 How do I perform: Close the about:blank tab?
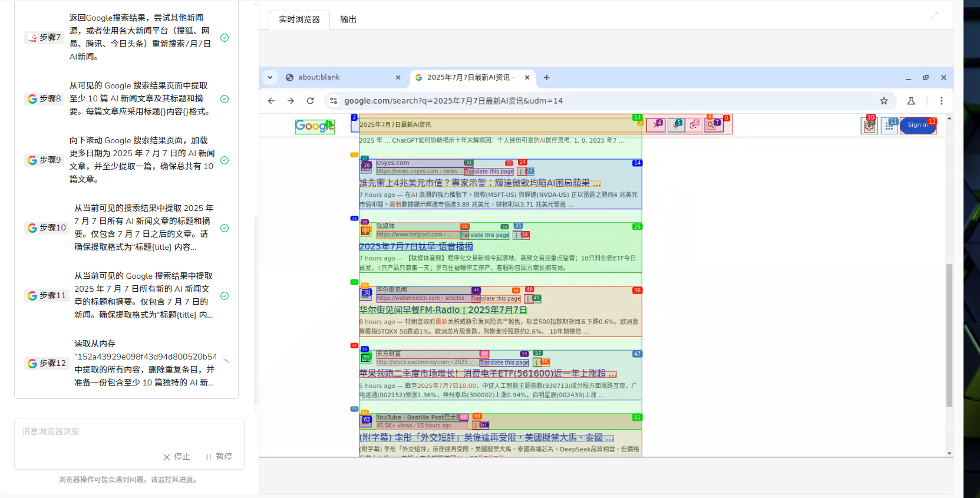(398, 77)
